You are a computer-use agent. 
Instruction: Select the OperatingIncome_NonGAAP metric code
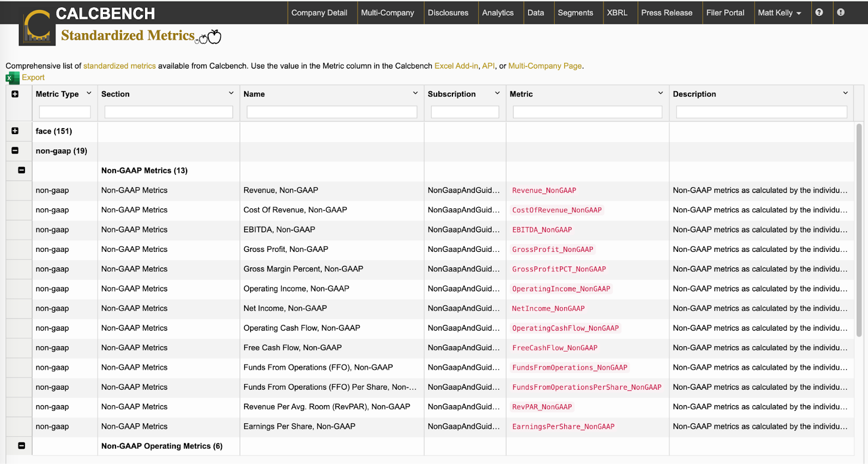click(x=561, y=289)
